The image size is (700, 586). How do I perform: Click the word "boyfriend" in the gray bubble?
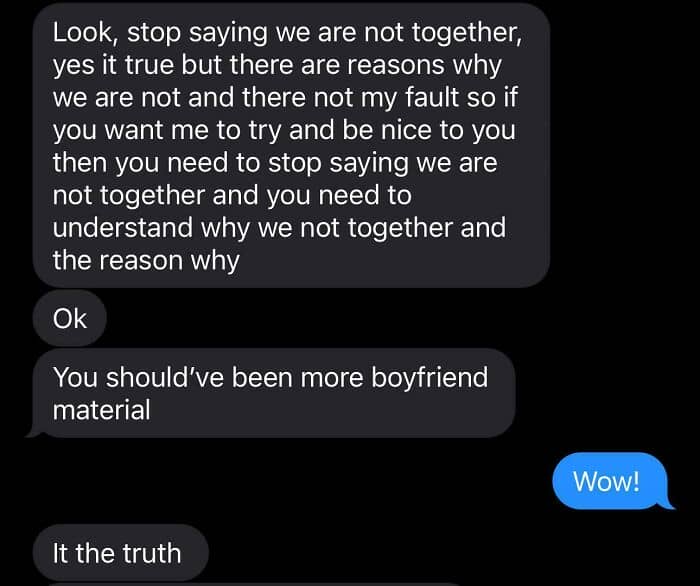429,378
